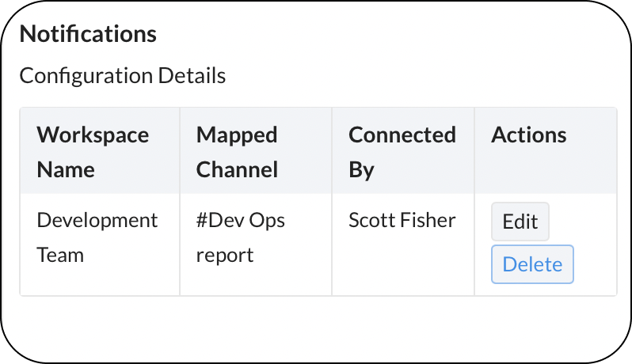632x364 pixels.
Task: Select the Configuration Details subtitle
Action: click(123, 76)
